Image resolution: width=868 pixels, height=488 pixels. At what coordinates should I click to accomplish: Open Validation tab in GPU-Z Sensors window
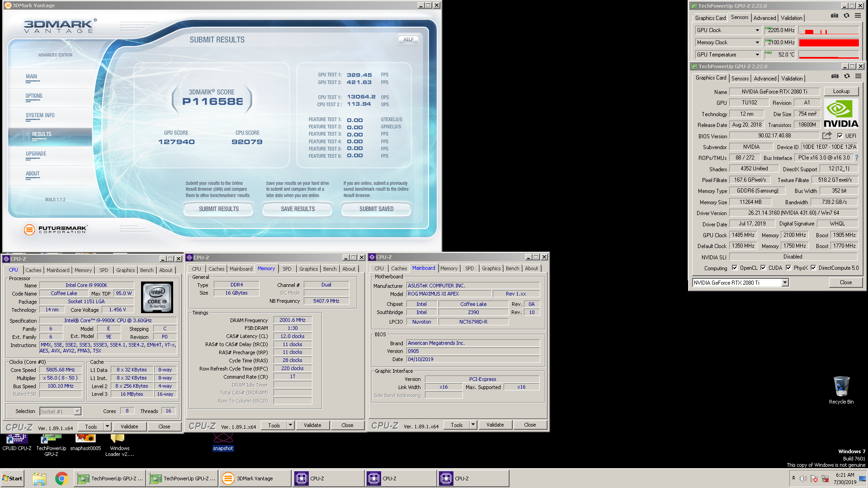pyautogui.click(x=792, y=18)
